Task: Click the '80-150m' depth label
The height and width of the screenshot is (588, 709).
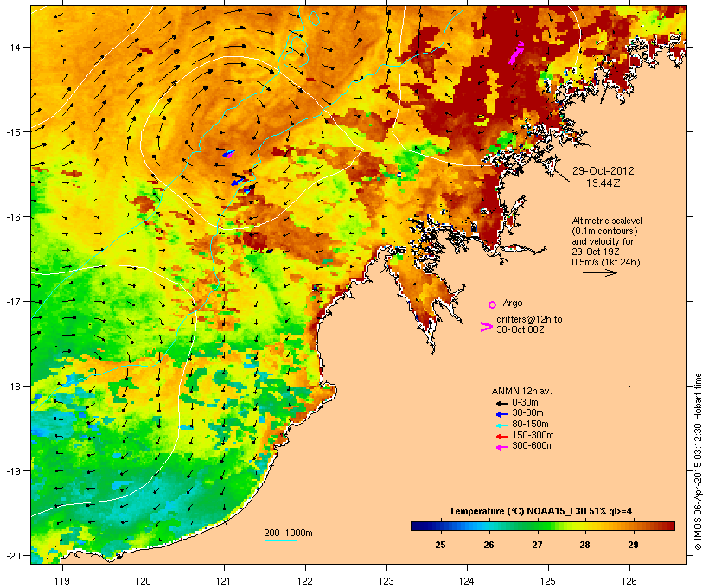Action: tap(530, 425)
